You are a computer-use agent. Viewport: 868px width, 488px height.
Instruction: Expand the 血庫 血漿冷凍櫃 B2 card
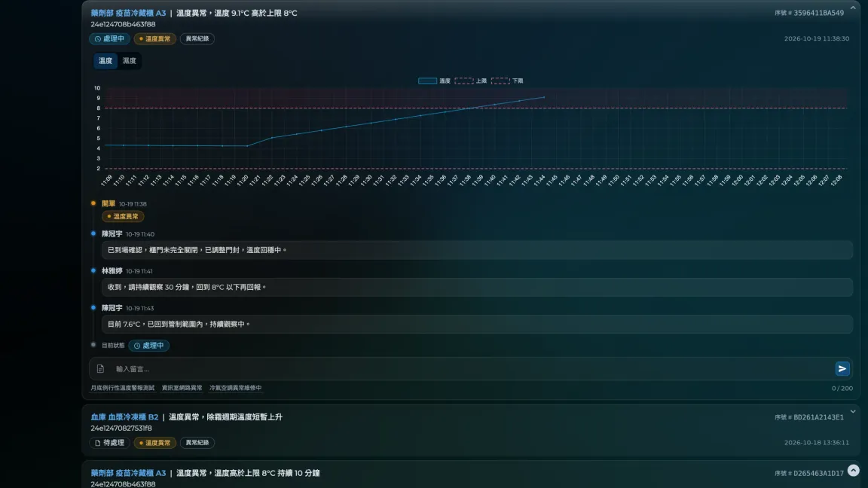[x=852, y=412]
